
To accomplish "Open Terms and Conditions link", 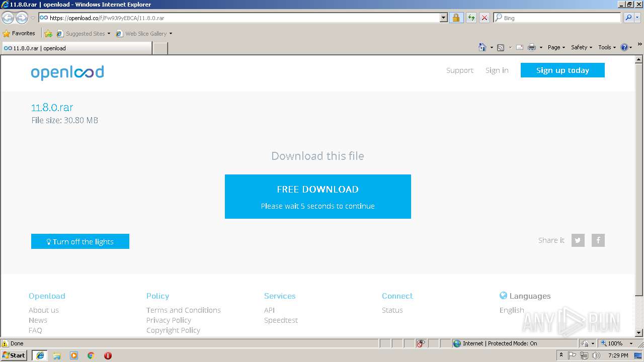I will coord(184,310).
